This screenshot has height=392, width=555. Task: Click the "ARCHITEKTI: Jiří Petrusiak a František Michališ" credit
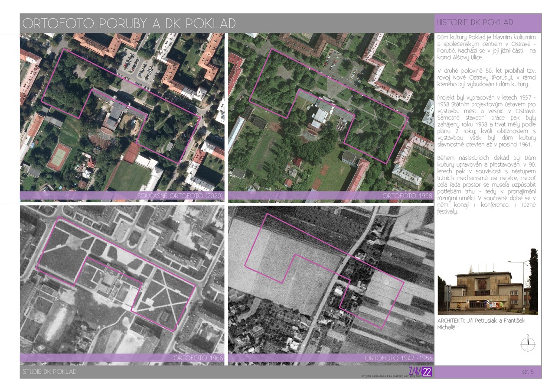(x=481, y=324)
